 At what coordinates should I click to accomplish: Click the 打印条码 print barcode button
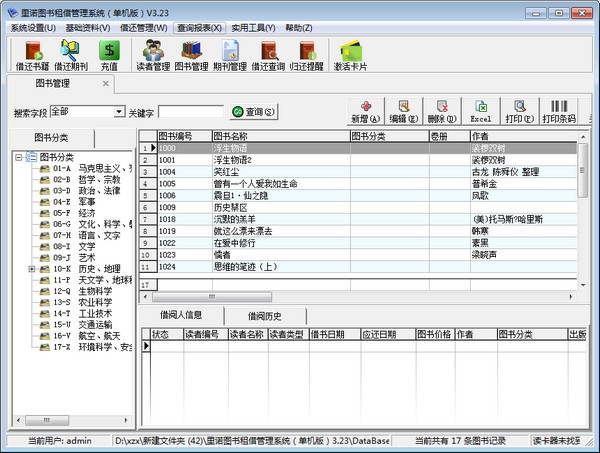point(558,111)
